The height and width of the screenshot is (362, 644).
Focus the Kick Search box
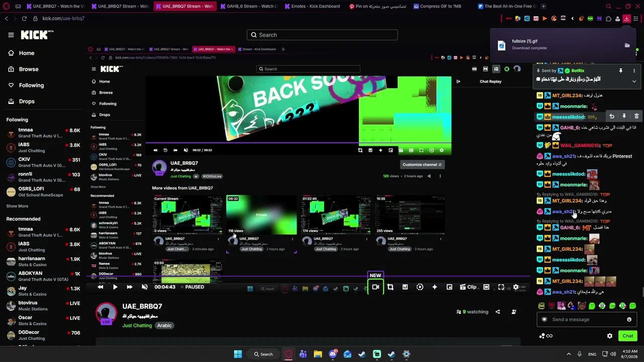point(322,35)
